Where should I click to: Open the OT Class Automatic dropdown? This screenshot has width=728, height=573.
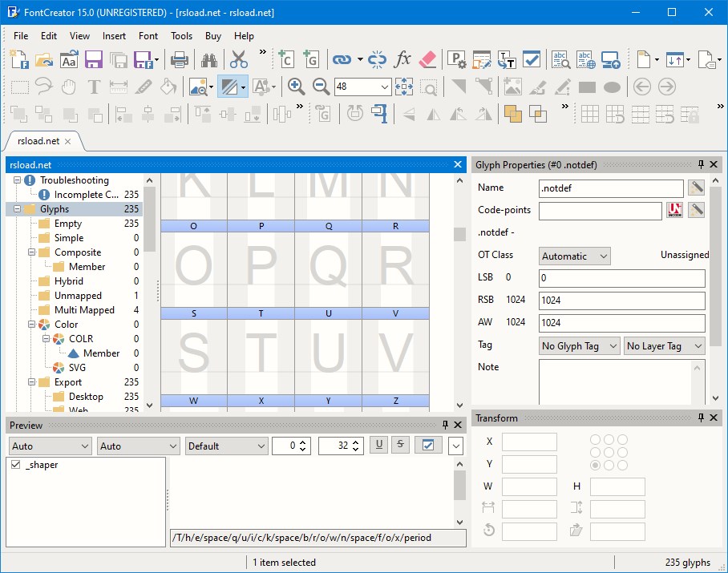tap(574, 256)
